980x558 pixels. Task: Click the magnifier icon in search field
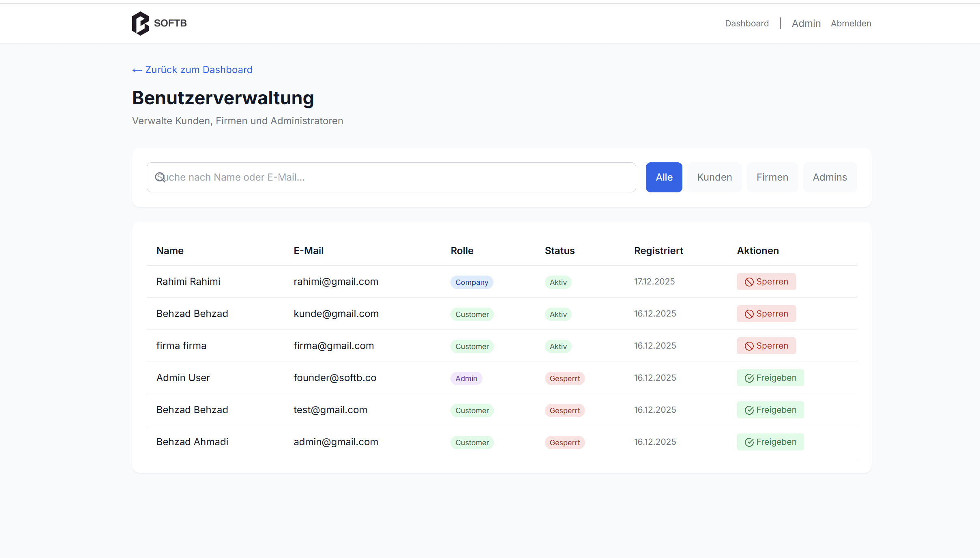click(x=160, y=177)
